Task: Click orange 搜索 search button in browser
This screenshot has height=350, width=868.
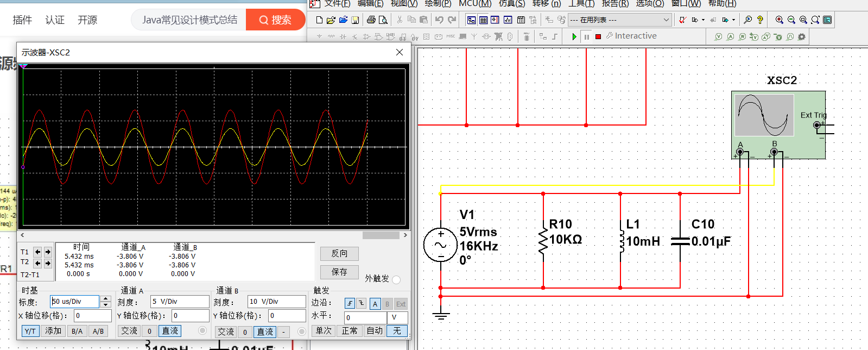Action: pos(276,20)
